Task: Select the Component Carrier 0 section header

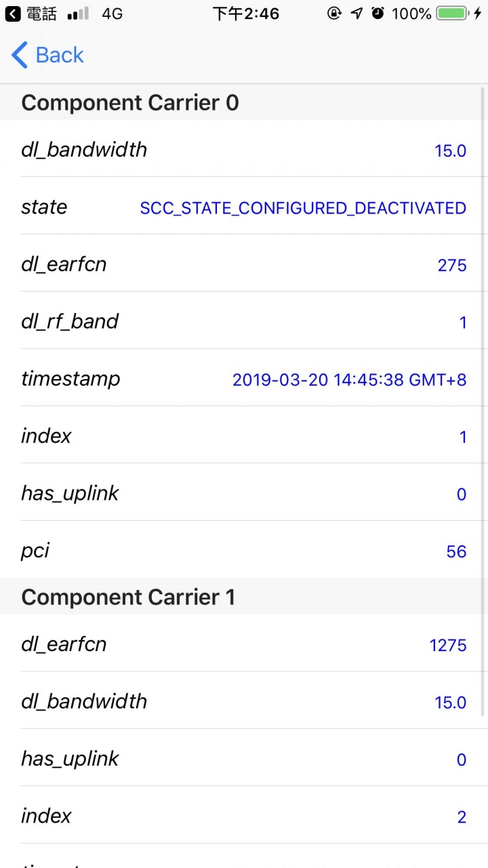Action: coord(244,102)
